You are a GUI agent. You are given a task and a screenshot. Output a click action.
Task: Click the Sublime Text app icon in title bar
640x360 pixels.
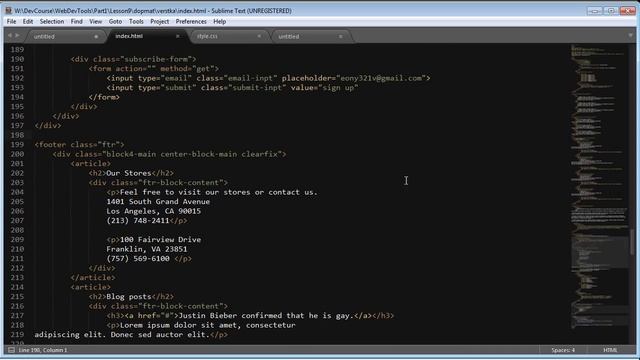[x=9, y=11]
